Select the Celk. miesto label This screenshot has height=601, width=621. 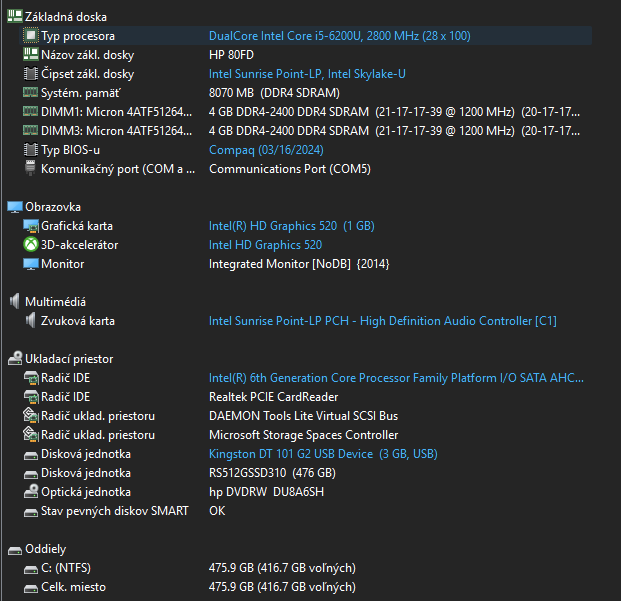[x=74, y=587]
